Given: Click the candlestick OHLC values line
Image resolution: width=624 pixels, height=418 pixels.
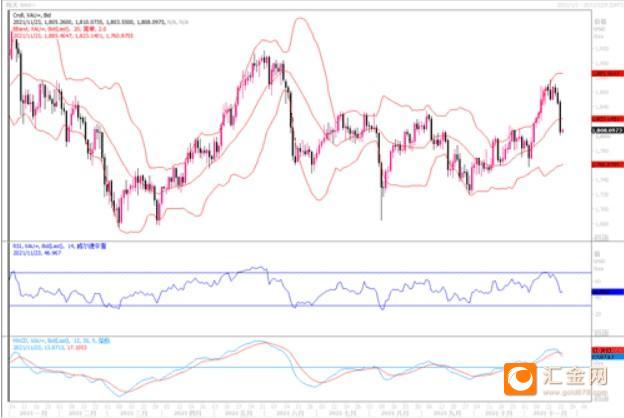Looking at the screenshot, I should pyautogui.click(x=100, y=22).
